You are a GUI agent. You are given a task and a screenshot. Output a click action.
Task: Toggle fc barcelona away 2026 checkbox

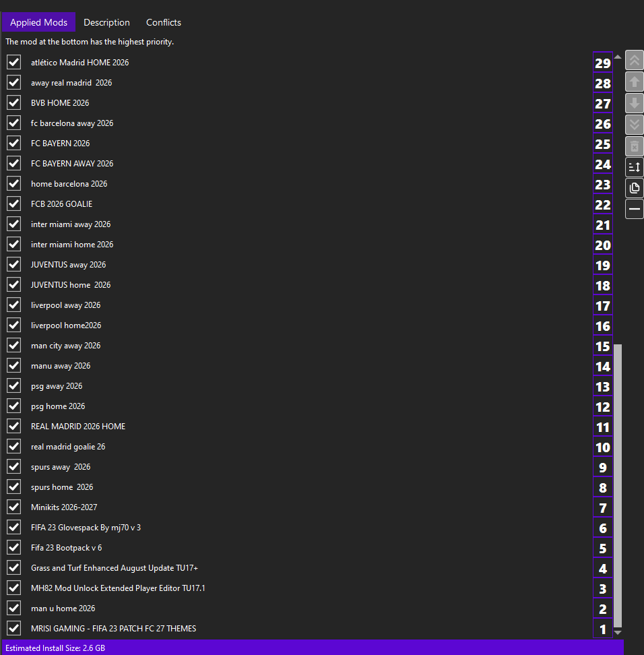coord(13,123)
